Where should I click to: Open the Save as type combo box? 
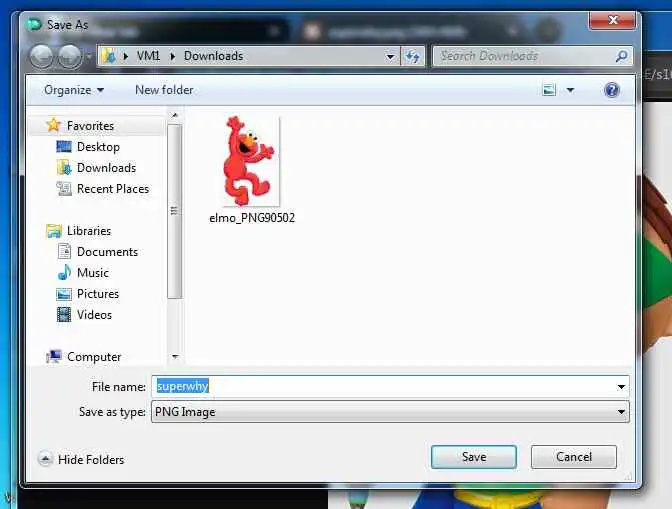390,412
